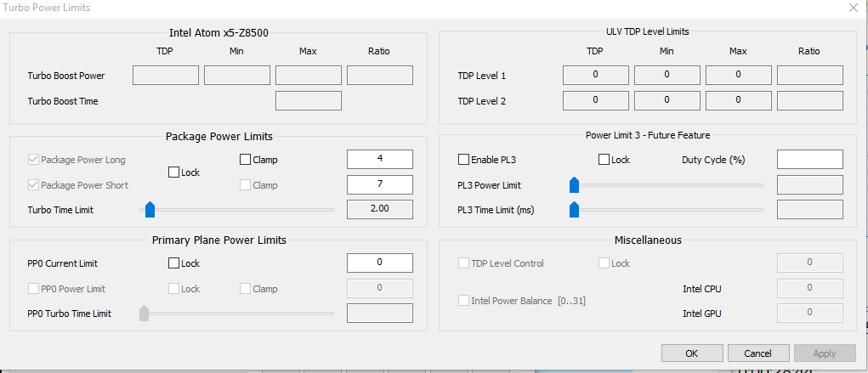Focus the Package Power Long value field
This screenshot has height=373, width=868.
click(x=380, y=160)
